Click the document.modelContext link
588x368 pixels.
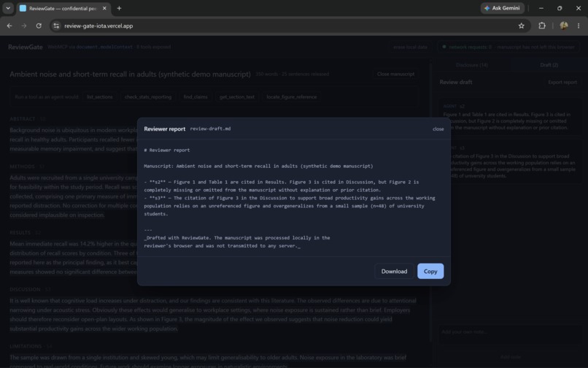[104, 47]
